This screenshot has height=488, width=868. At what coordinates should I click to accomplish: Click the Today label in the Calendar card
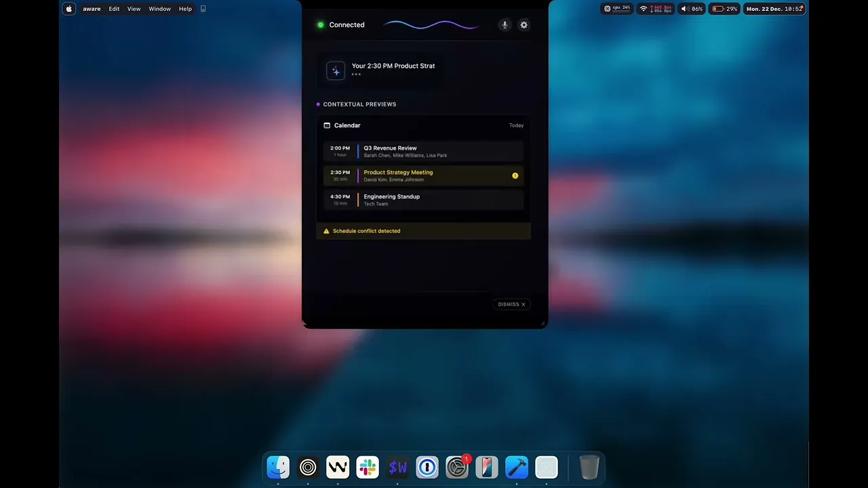coord(516,125)
